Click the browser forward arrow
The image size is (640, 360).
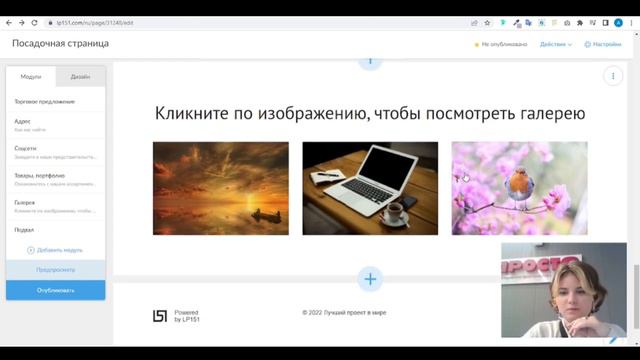point(22,23)
